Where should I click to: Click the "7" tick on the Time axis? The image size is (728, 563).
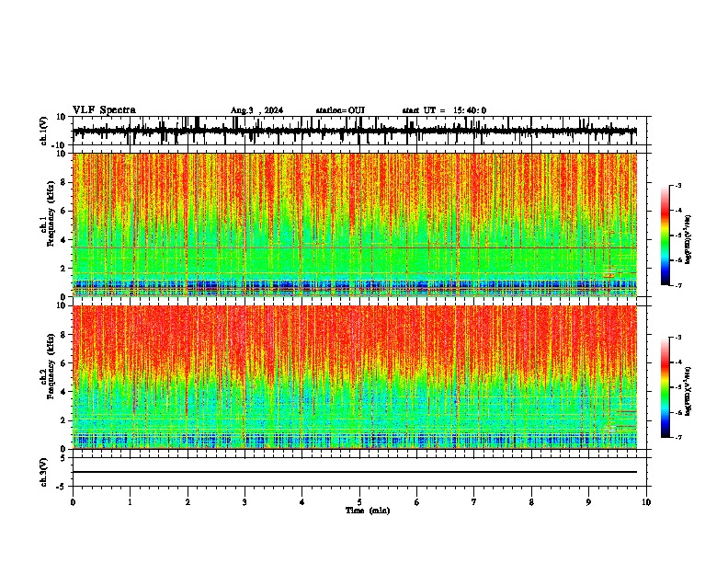click(x=474, y=502)
